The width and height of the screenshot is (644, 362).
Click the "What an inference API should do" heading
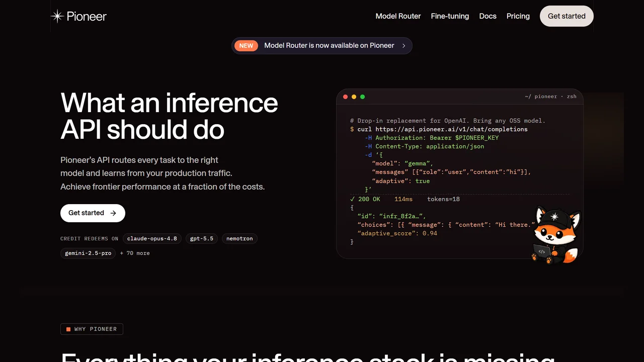pos(169,116)
